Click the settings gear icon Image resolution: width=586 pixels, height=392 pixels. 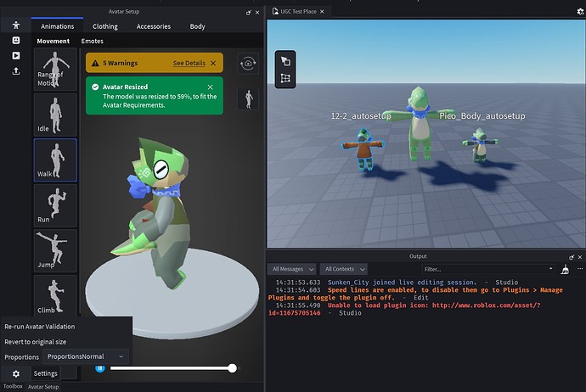pos(15,373)
